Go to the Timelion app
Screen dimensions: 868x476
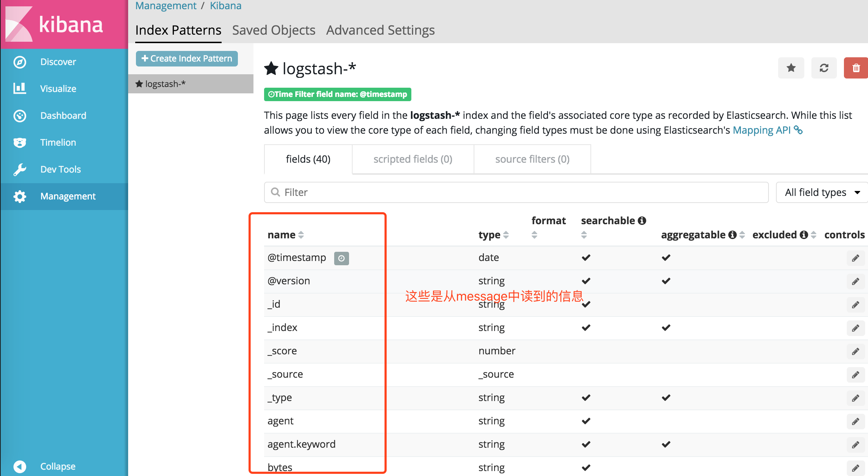click(58, 143)
